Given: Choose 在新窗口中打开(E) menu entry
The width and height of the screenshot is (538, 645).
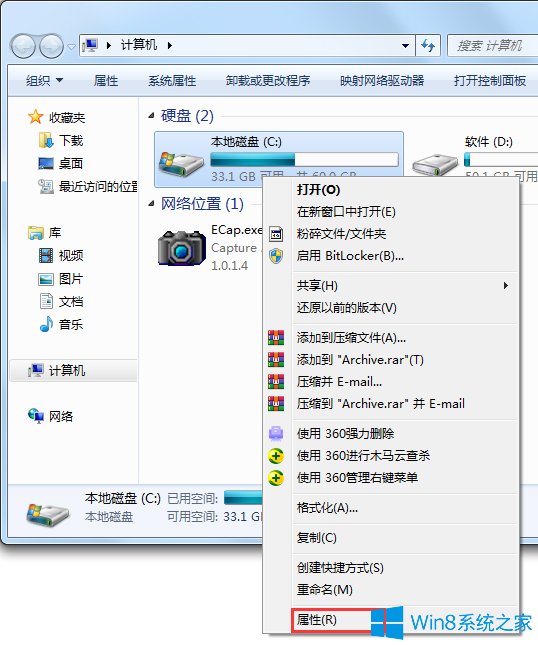Looking at the screenshot, I should coord(391,211).
